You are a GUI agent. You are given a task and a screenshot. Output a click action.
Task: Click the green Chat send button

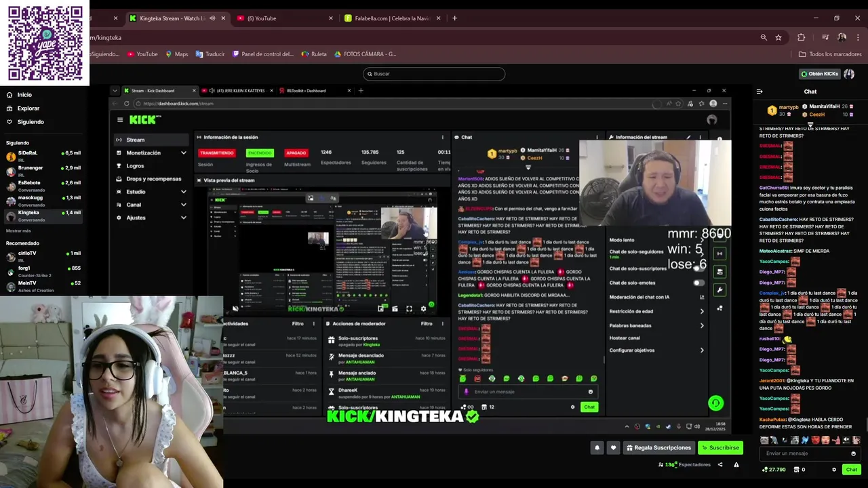click(852, 469)
